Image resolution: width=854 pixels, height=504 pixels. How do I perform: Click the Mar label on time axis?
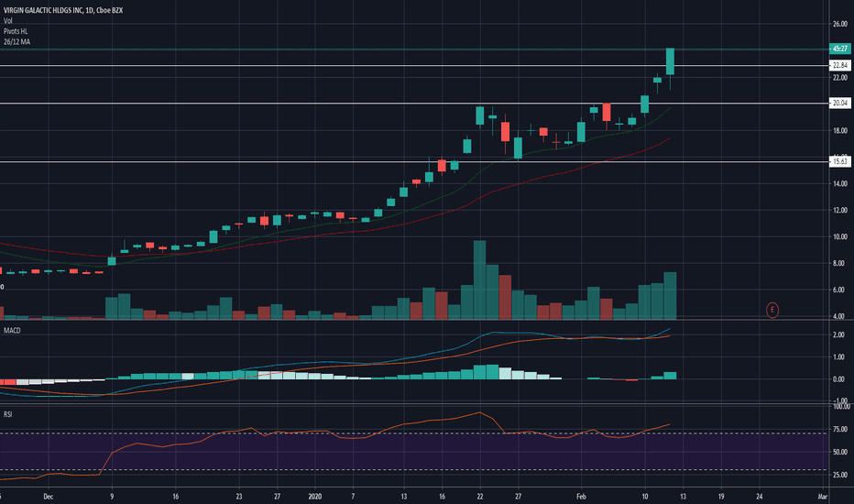(823, 497)
